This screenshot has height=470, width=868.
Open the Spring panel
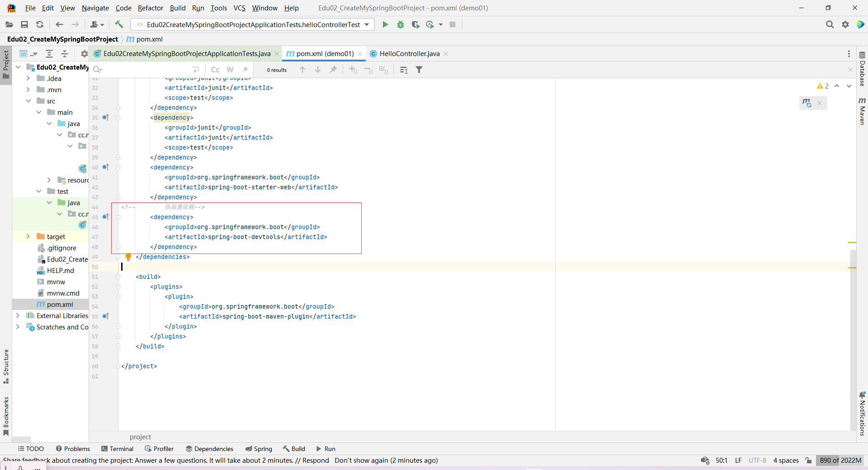click(x=259, y=449)
